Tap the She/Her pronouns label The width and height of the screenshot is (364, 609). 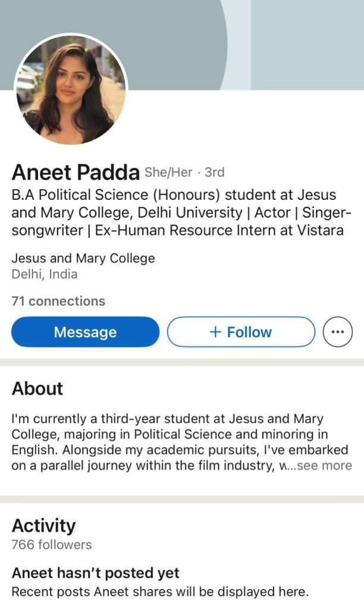168,172
